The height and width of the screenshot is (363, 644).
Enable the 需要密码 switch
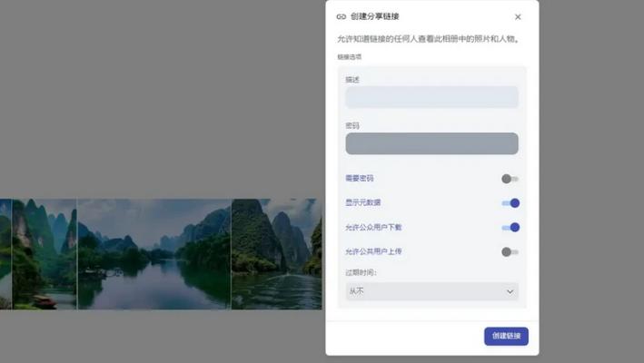pos(510,179)
